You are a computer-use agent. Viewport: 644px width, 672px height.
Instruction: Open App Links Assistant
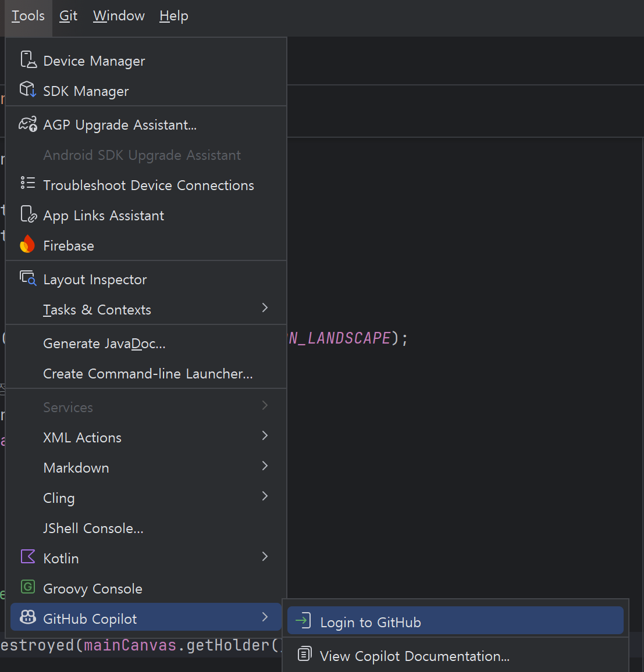click(146, 215)
